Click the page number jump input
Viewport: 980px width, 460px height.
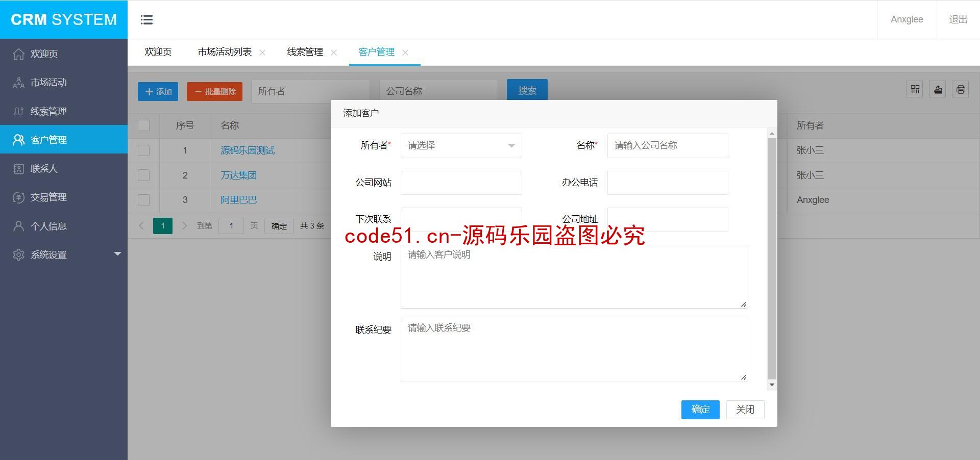coord(231,226)
